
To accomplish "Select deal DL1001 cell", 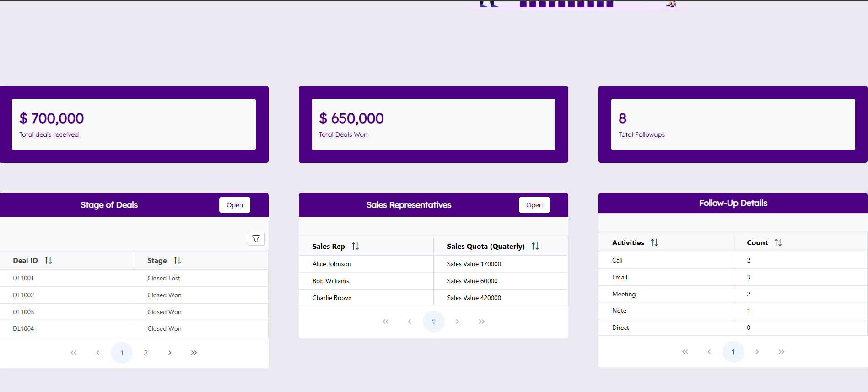I will pos(67,278).
